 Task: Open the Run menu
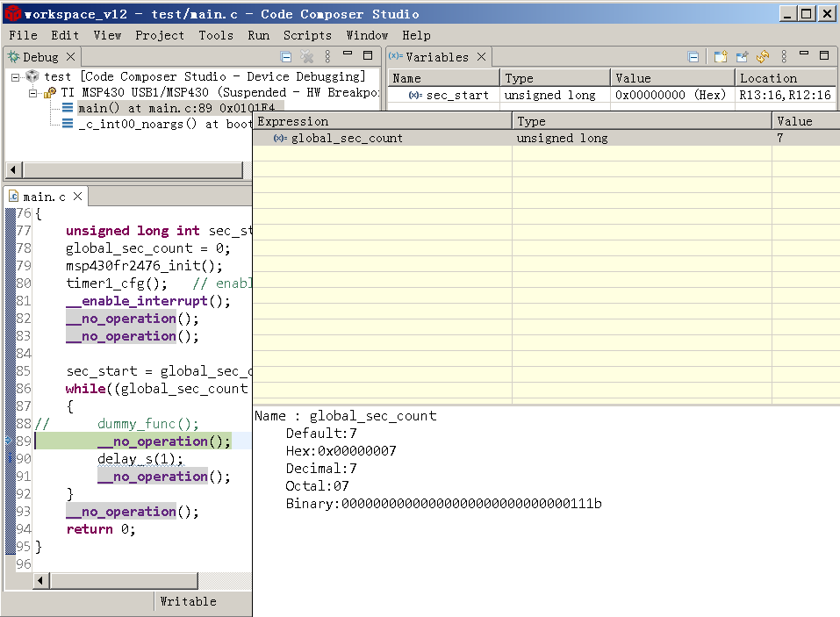point(258,35)
